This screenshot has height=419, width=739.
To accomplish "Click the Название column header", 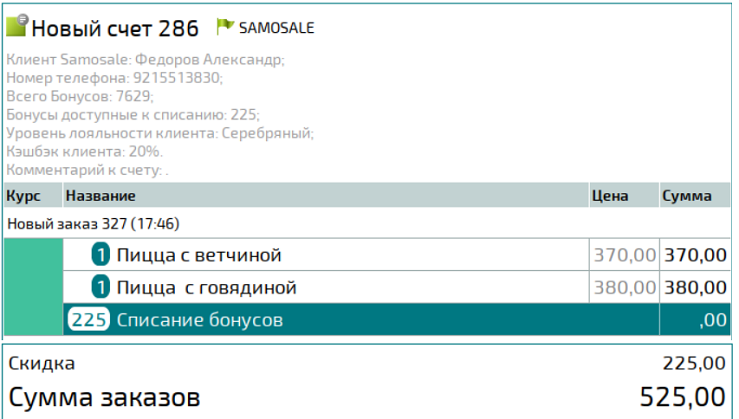I will click(x=100, y=196).
